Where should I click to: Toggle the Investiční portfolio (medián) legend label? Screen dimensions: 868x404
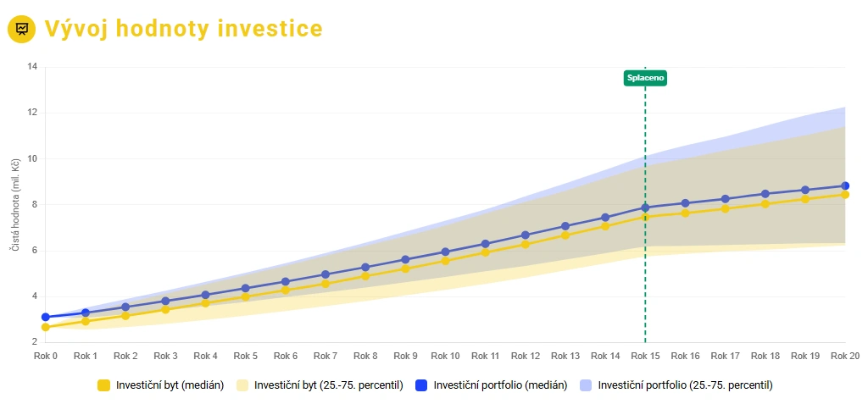(500, 385)
